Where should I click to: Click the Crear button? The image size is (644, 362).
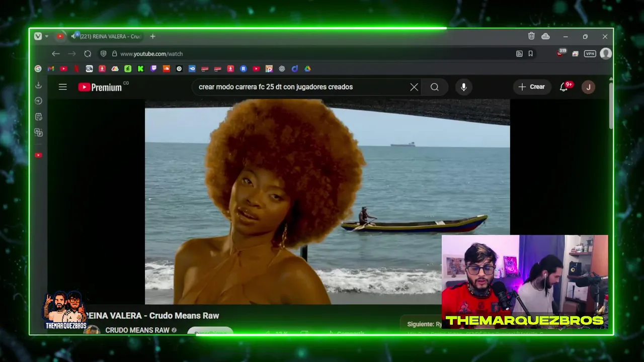pyautogui.click(x=532, y=87)
